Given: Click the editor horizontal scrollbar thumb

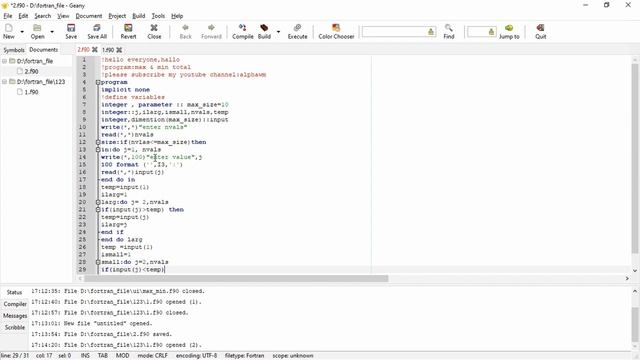Looking at the screenshot, I should [236, 278].
